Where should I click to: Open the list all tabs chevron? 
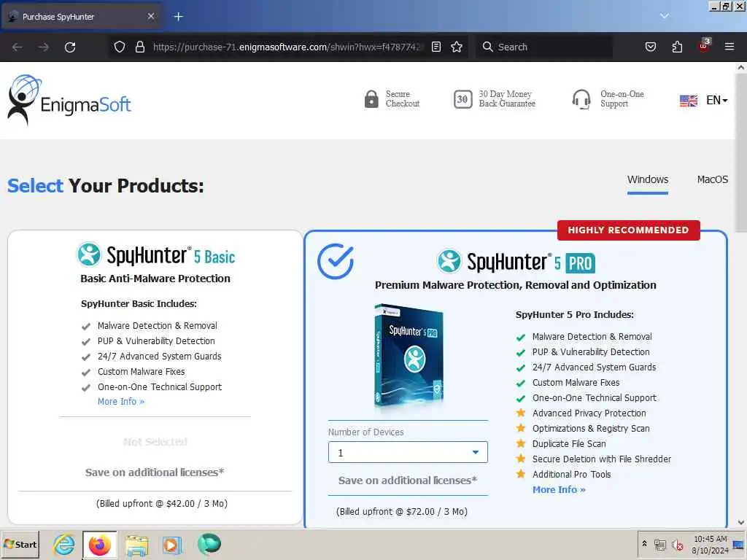[x=664, y=16]
